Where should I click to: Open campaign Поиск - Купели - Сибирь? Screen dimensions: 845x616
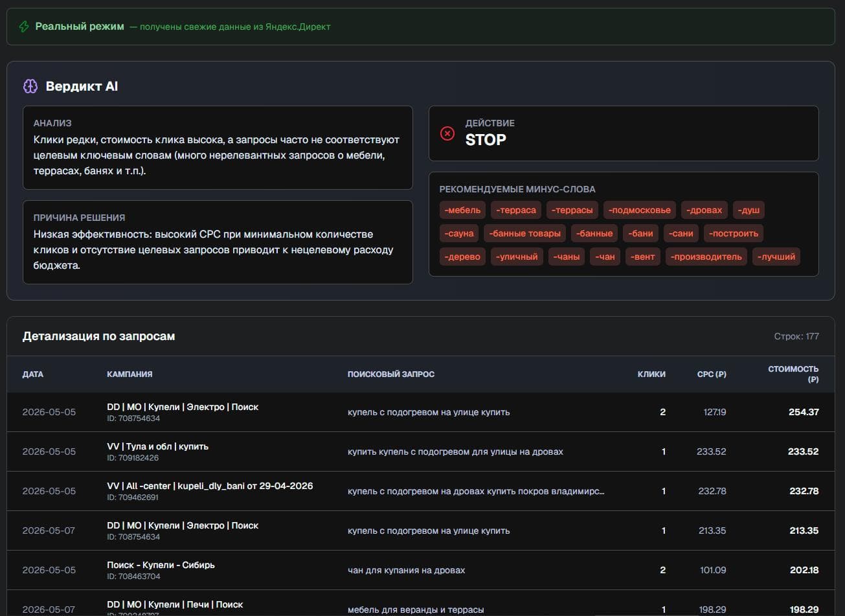(x=161, y=565)
